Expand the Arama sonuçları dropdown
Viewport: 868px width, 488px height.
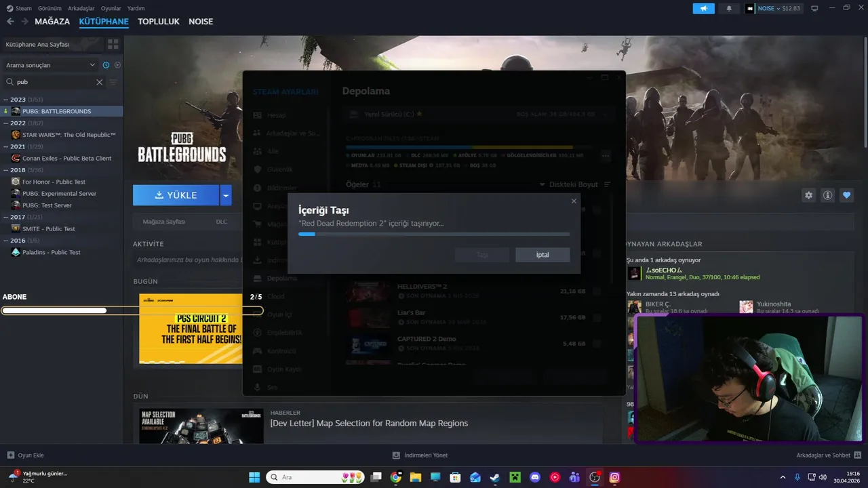pos(51,65)
